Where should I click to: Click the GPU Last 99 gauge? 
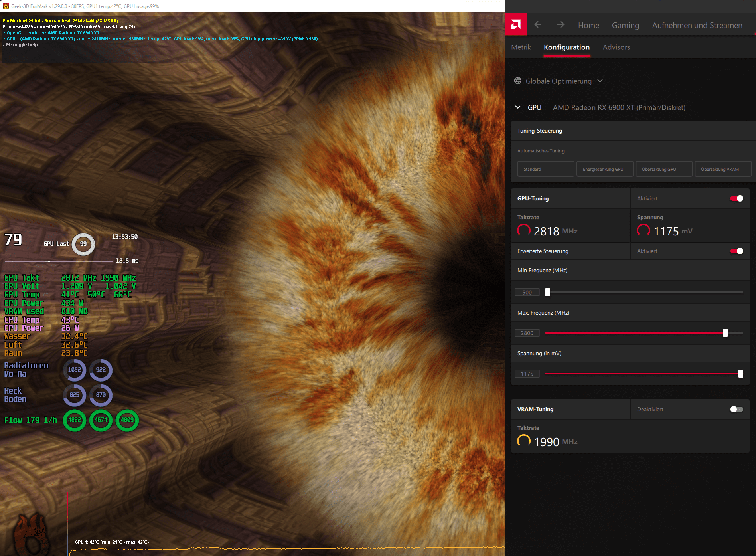pyautogui.click(x=83, y=244)
